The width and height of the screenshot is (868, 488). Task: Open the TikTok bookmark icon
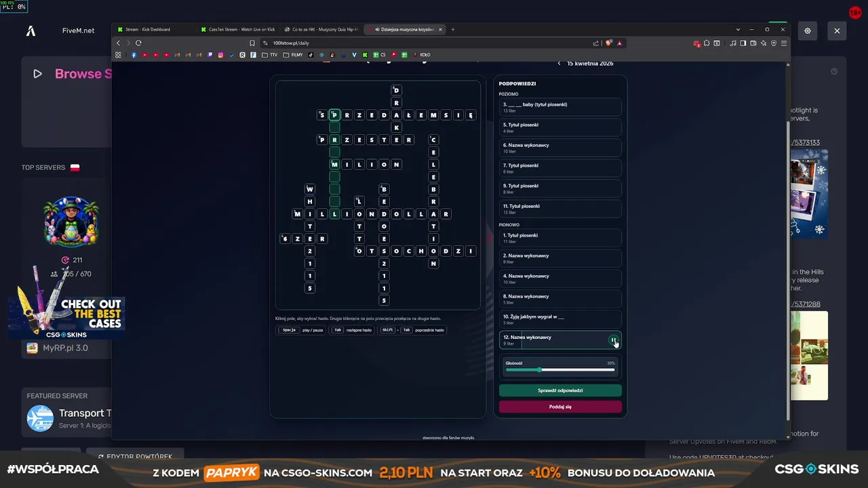click(x=311, y=55)
